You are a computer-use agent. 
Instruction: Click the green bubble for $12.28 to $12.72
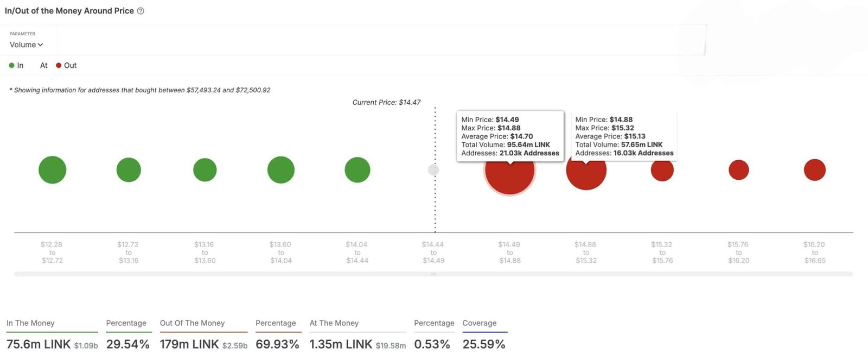(53, 170)
